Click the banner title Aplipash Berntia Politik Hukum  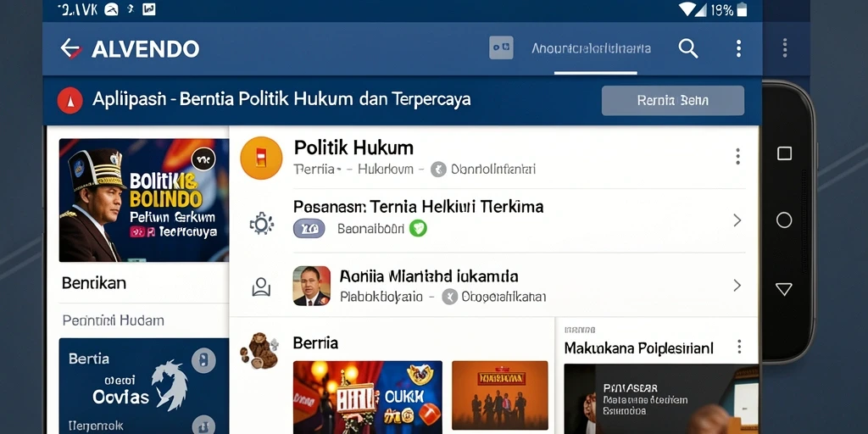click(x=281, y=100)
